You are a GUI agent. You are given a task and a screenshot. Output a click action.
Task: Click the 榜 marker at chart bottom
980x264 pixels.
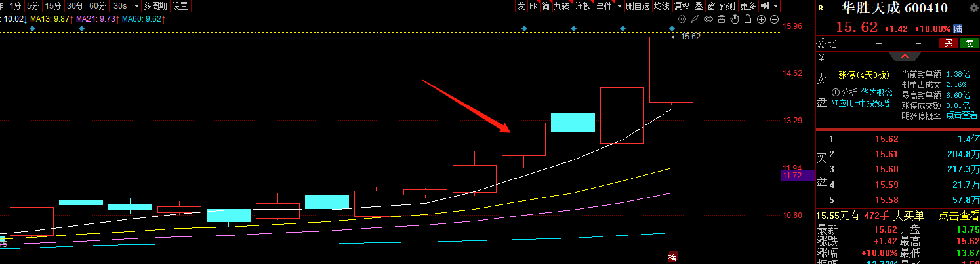click(x=672, y=257)
